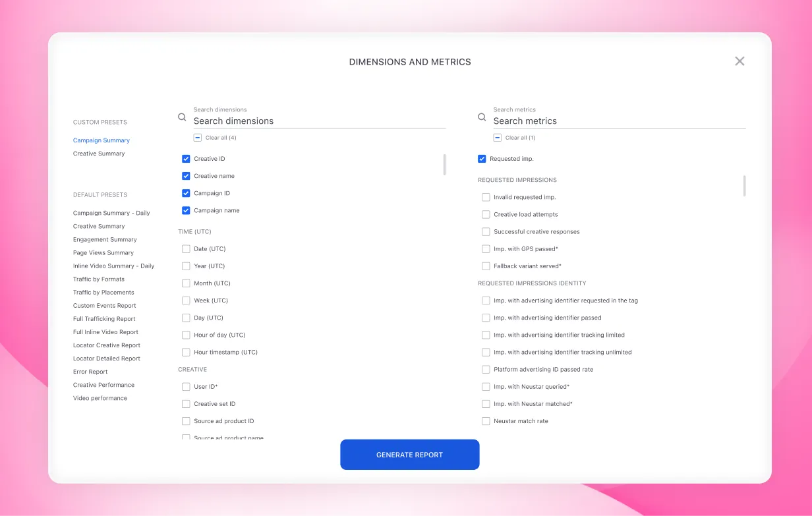Close the Dimensions and Metrics dialog

739,61
